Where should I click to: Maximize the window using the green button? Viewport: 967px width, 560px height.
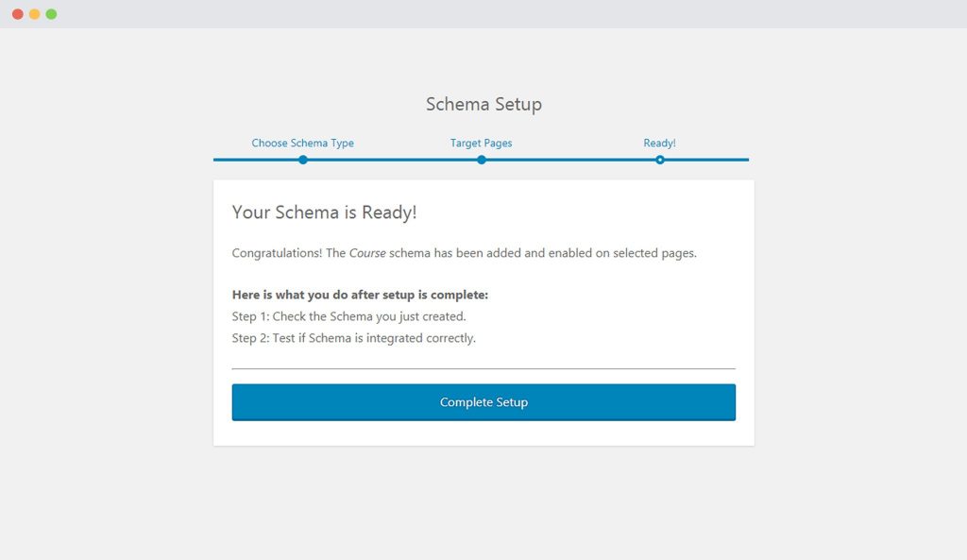(x=51, y=14)
